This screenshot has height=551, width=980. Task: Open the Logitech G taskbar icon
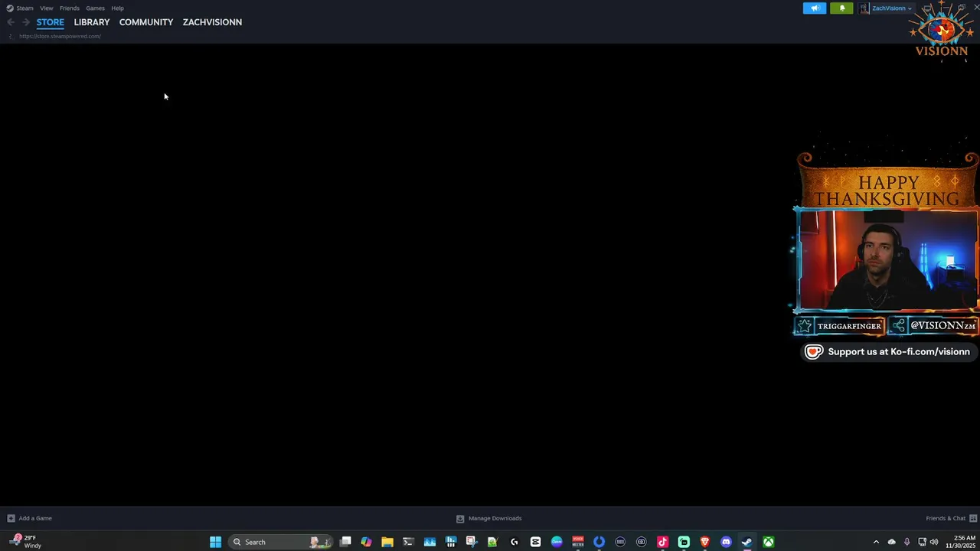514,542
